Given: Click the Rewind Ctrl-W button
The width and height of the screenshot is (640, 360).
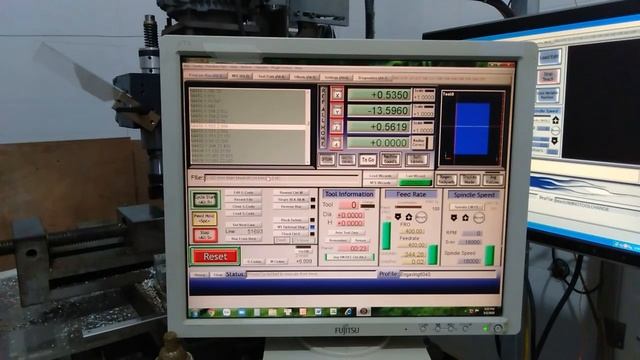Looking at the screenshot, I should (291, 193).
